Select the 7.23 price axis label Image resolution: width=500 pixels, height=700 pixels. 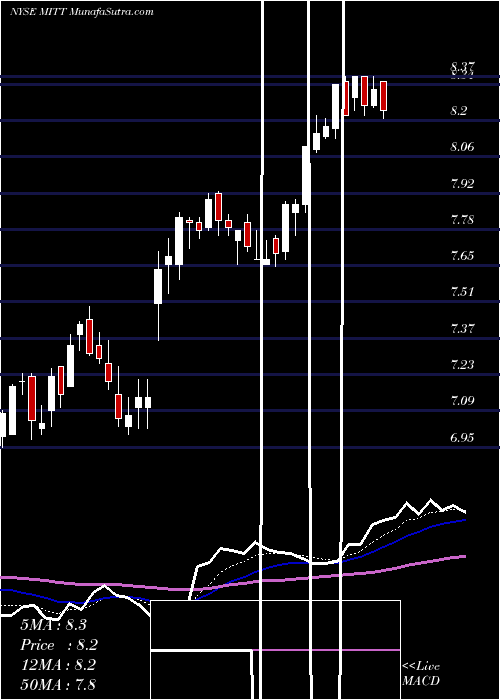462,365
